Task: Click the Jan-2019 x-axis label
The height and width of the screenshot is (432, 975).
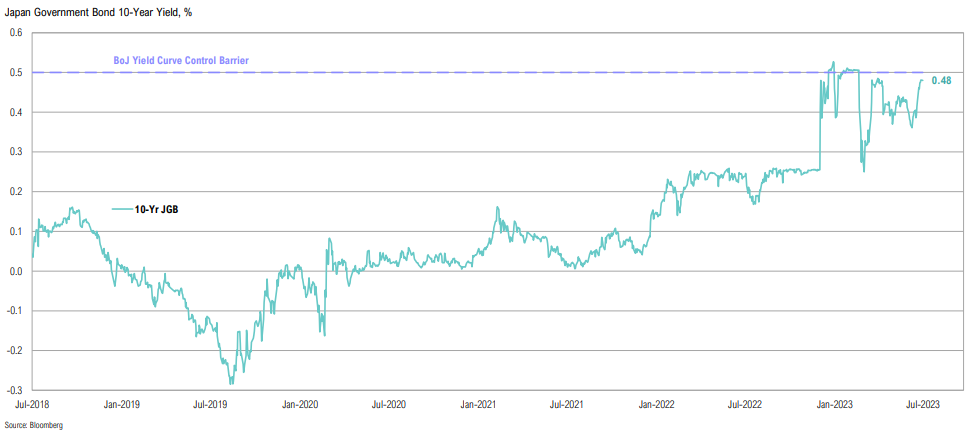Action: click(x=122, y=405)
